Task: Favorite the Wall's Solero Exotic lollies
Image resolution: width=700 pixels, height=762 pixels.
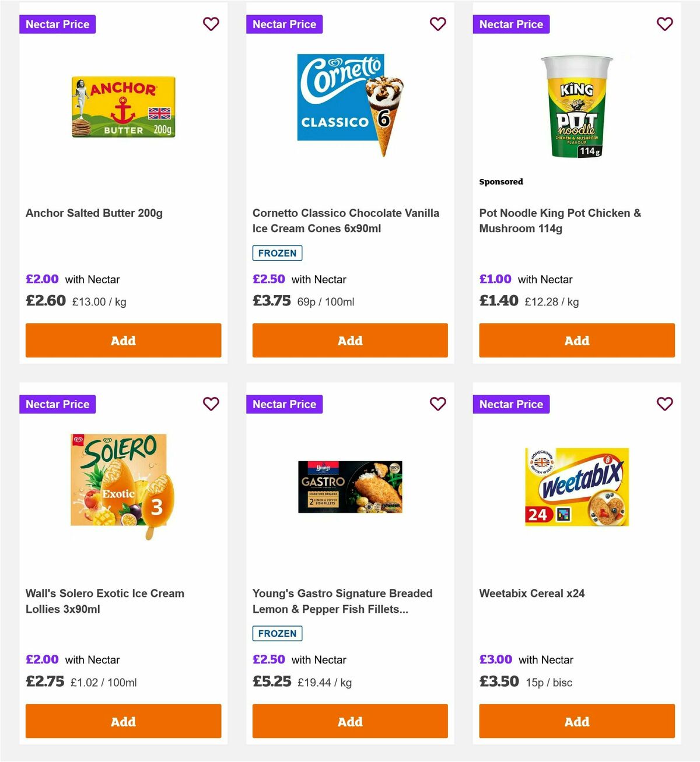Action: (211, 403)
